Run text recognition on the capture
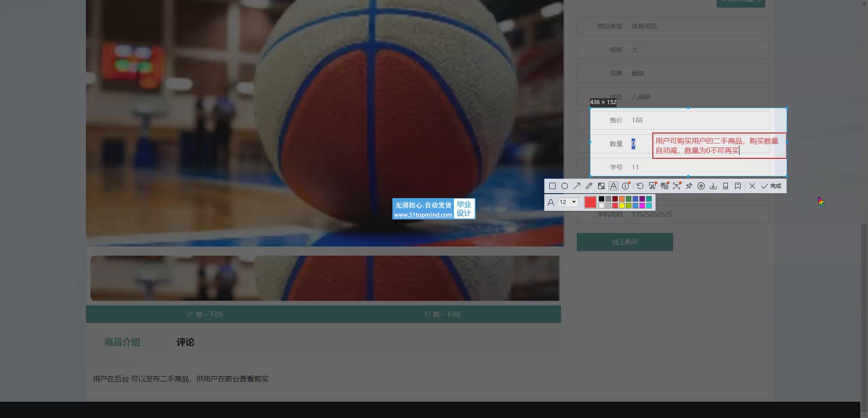 (x=677, y=186)
